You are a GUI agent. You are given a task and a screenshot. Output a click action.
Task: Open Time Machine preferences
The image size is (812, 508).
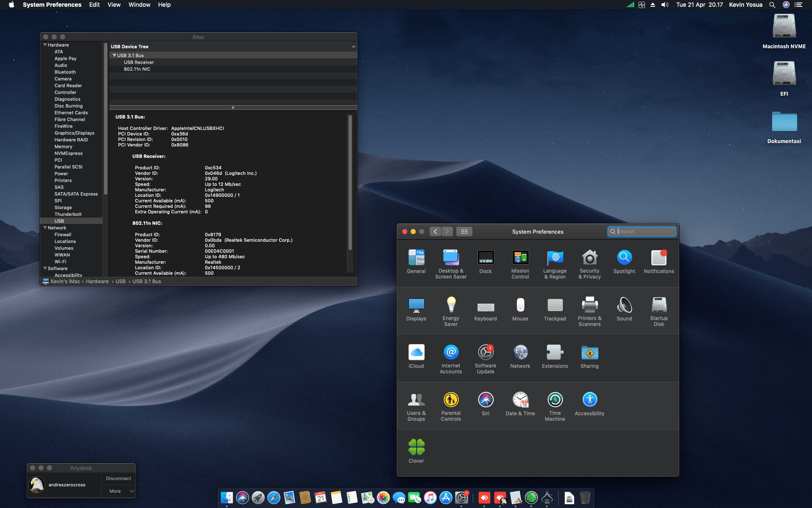(555, 400)
